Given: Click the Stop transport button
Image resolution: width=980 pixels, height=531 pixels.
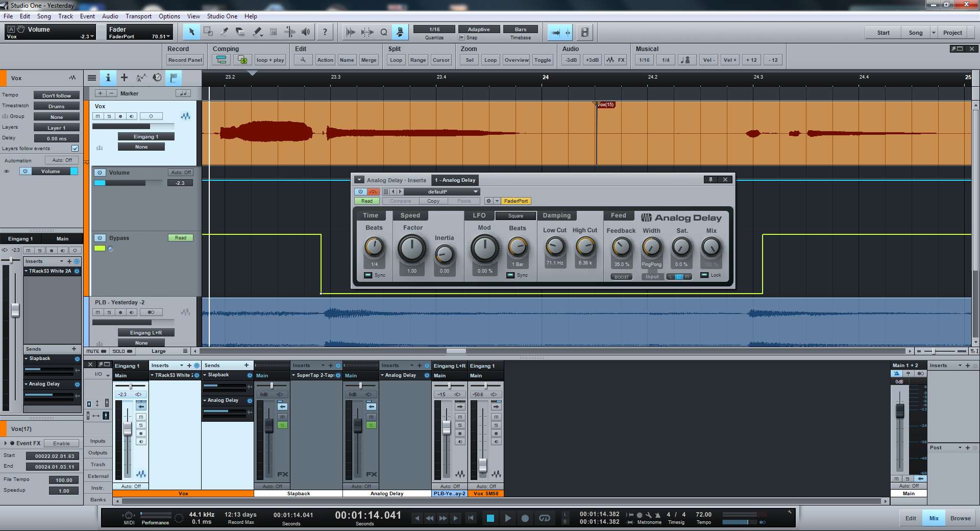Looking at the screenshot, I should (x=490, y=518).
